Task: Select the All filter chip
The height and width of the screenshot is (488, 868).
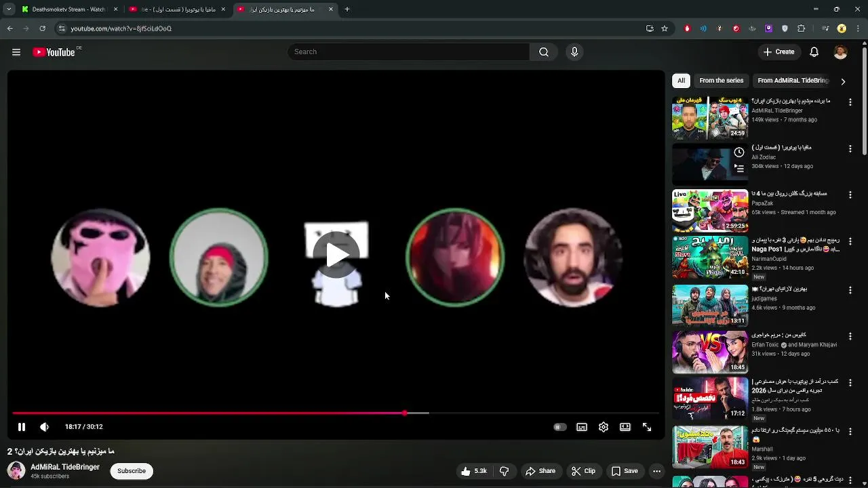Action: [681, 81]
